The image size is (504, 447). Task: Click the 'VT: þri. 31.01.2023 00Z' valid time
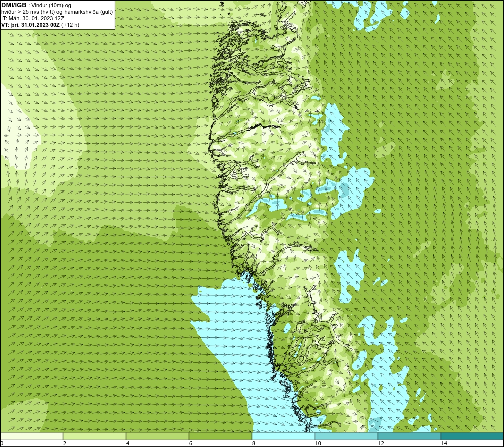click(30, 24)
